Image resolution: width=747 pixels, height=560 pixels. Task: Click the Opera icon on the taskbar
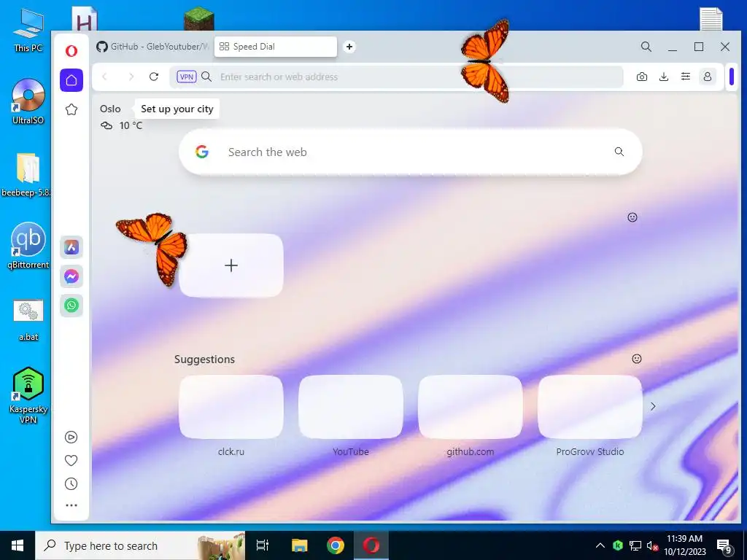(x=371, y=545)
